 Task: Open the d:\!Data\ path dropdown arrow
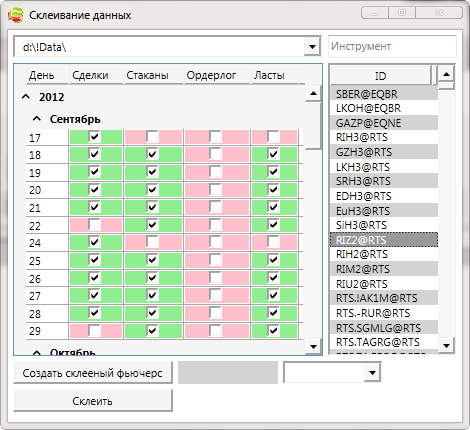[x=312, y=47]
